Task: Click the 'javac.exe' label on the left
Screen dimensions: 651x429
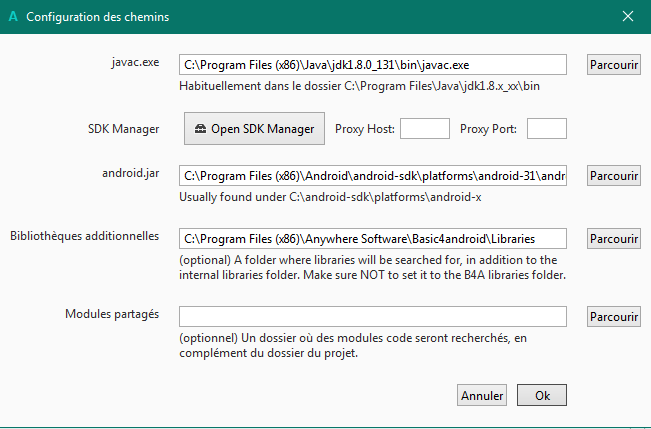Action: click(x=135, y=61)
